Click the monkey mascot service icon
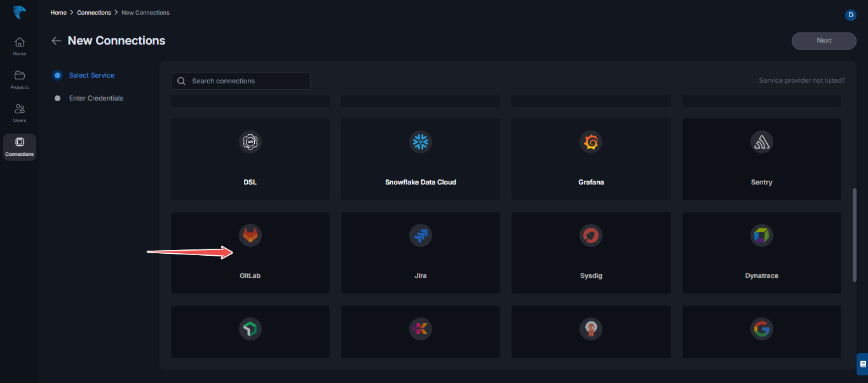The image size is (868, 383). coord(590,328)
